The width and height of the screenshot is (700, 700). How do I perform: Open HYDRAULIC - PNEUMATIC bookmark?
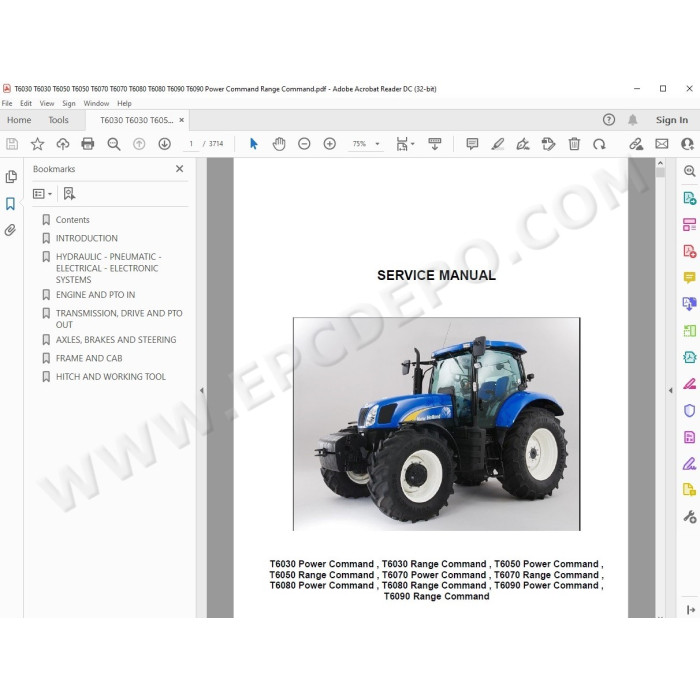point(108,268)
